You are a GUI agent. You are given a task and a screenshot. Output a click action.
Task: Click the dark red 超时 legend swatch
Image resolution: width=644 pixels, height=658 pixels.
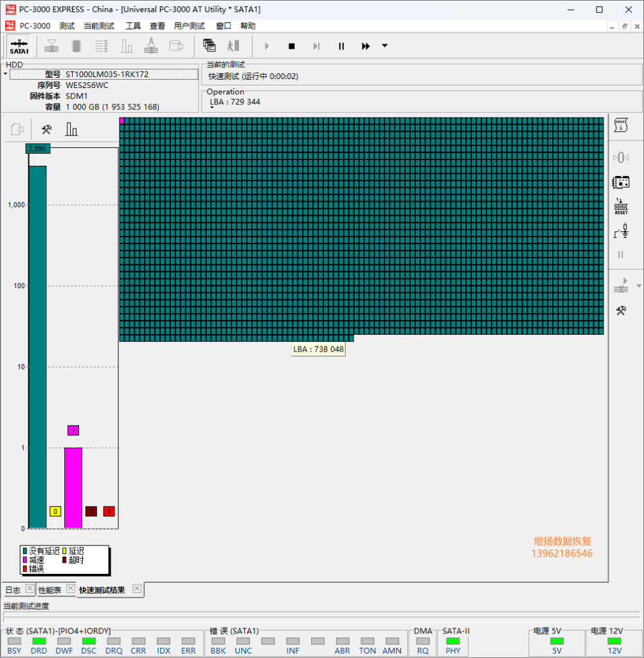coord(64,560)
